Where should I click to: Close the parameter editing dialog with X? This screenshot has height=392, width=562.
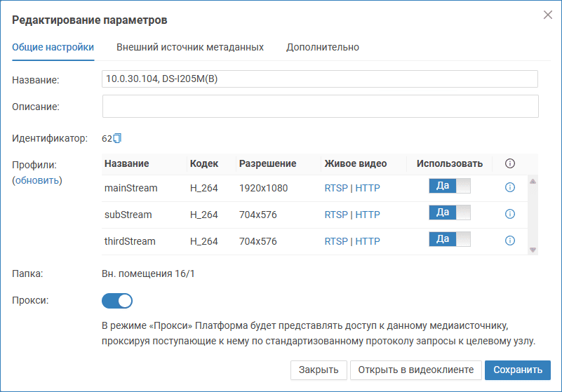coord(548,15)
